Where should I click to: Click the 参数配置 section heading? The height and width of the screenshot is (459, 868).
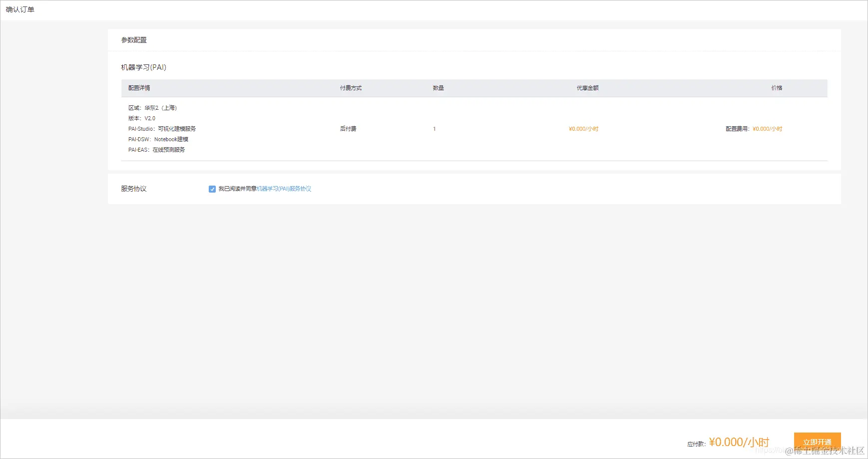pos(134,40)
